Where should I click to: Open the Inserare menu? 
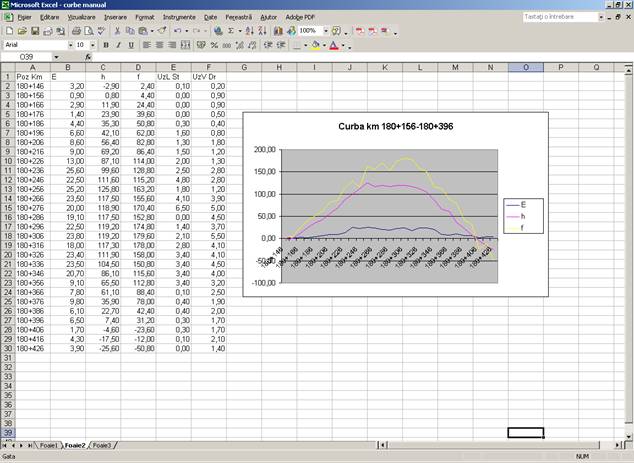(x=115, y=18)
